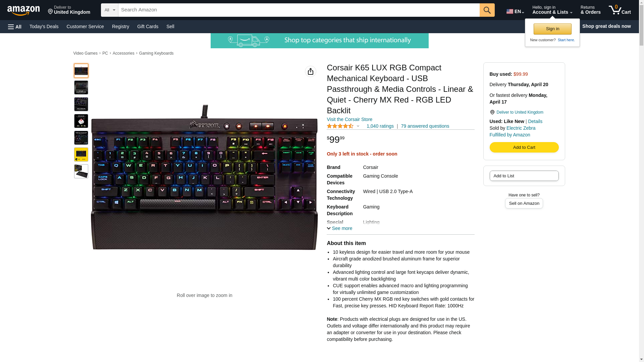Viewport: 644px width, 362px height.
Task: Click the Search Amazon input field
Action: coord(299,10)
